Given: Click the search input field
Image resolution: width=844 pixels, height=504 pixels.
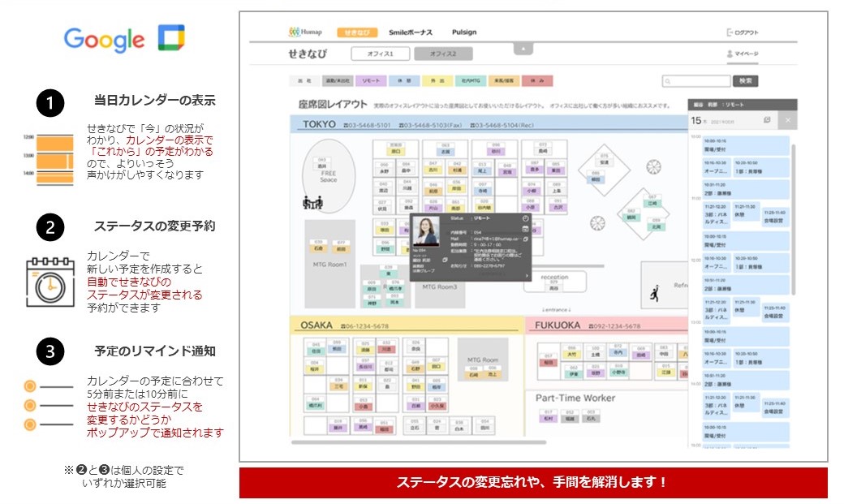Looking at the screenshot, I should point(696,81).
